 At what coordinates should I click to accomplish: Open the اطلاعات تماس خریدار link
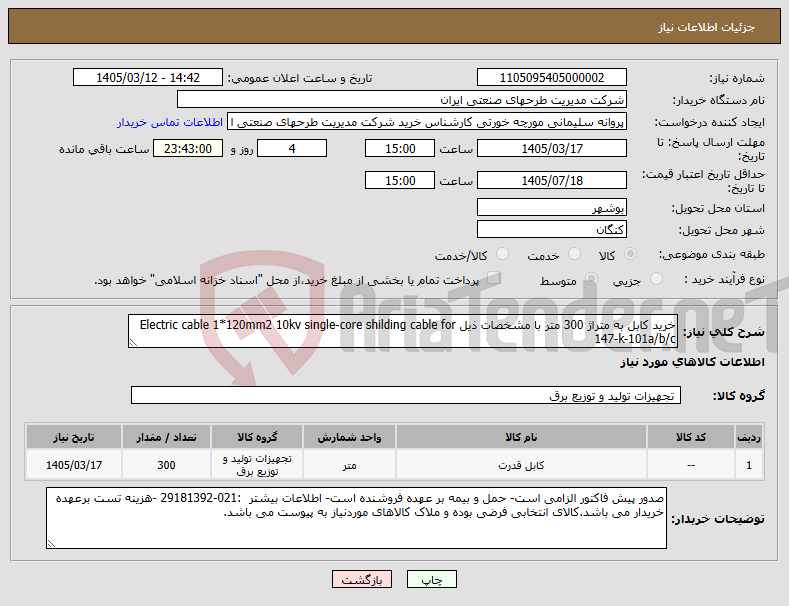pyautogui.click(x=170, y=122)
